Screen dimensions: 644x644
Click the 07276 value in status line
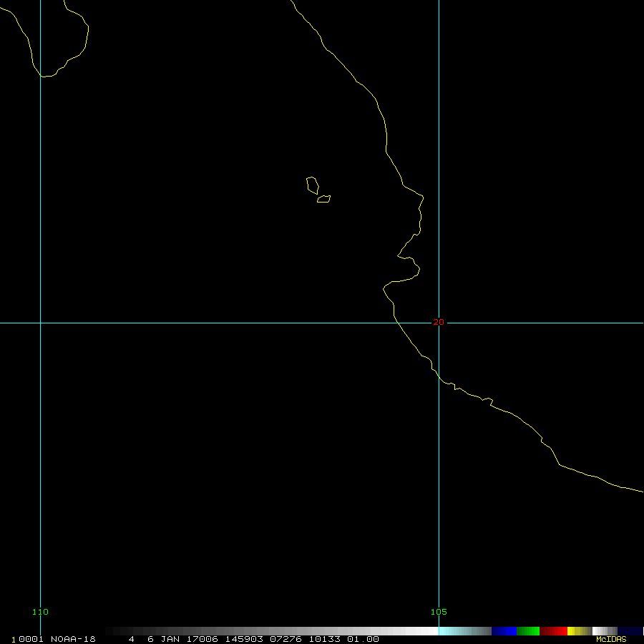click(x=286, y=639)
